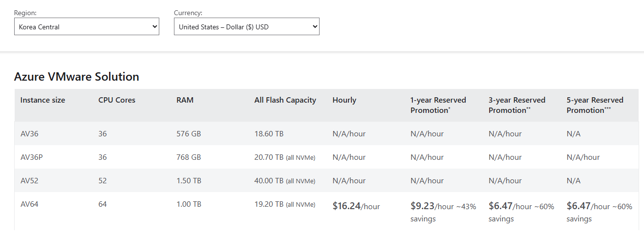Click the Azure VMware Solution heading
Image resolution: width=644 pixels, height=238 pixels.
77,77
